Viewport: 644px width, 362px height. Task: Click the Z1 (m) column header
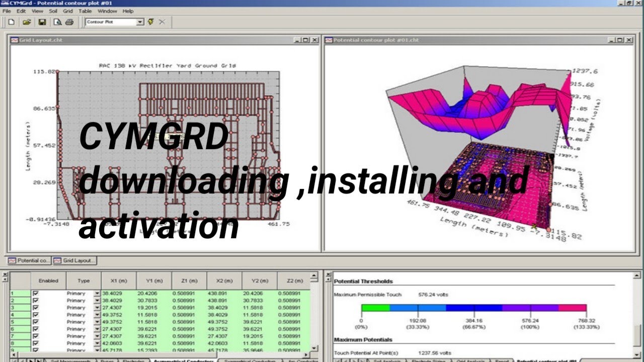[x=189, y=281]
